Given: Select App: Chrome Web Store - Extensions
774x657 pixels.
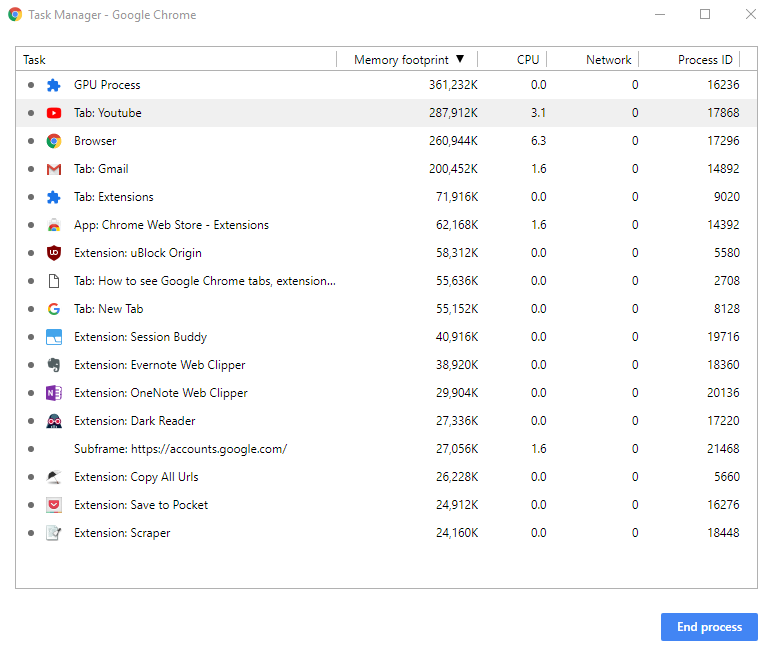Looking at the screenshot, I should click(171, 225).
